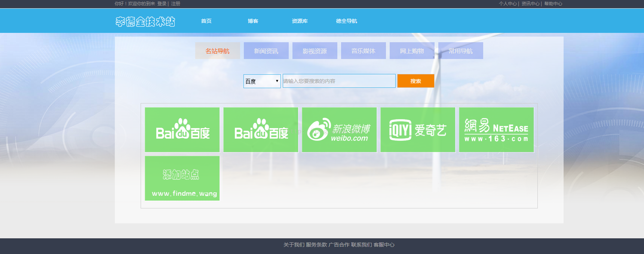Open the 网上购物 tab
Image resolution: width=644 pixels, height=254 pixels.
point(412,51)
